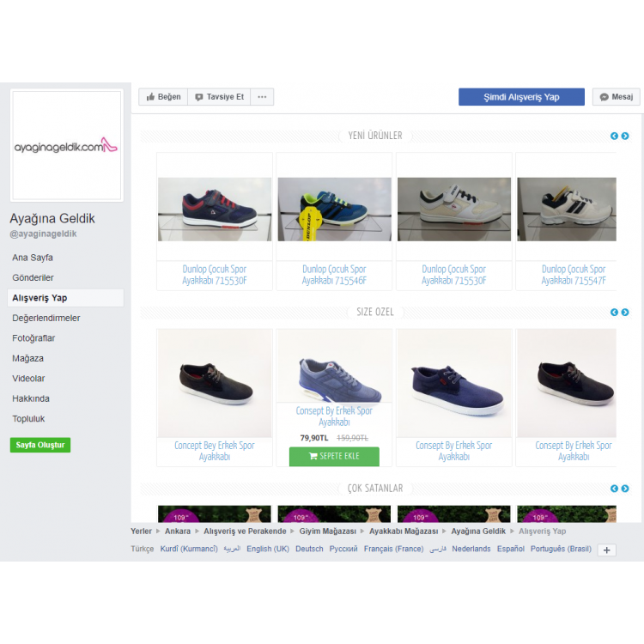644x644 pixels.
Task: Open the three-dots more options menu
Action: (x=262, y=97)
